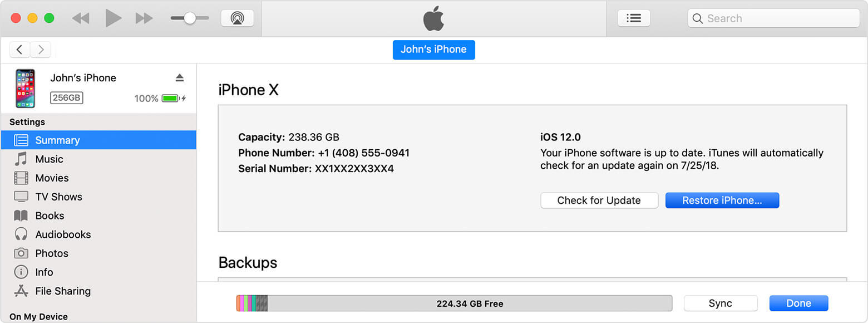Image resolution: width=868 pixels, height=323 pixels.
Task: Eject John's iPhone
Action: click(179, 77)
